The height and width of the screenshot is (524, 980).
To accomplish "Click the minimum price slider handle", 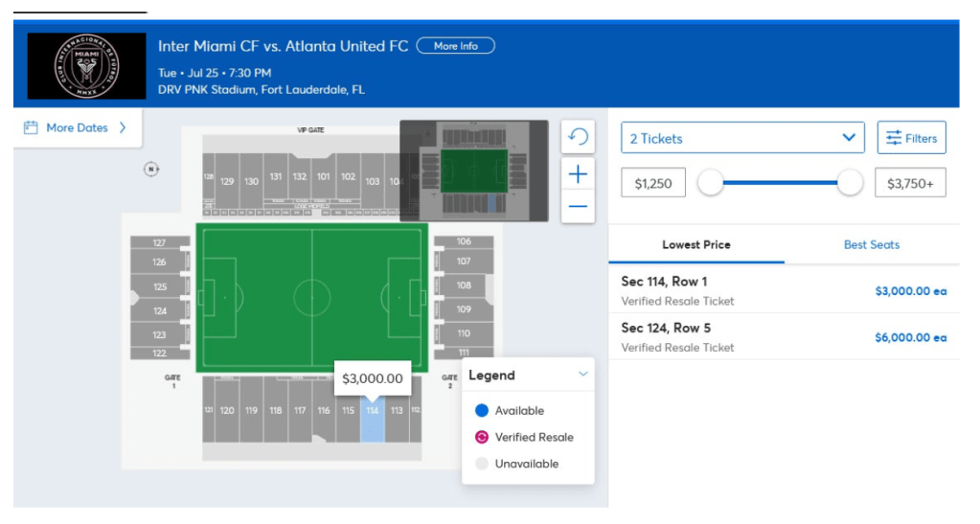I will (x=710, y=183).
